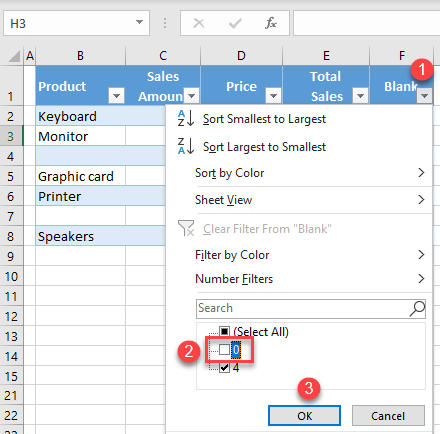The width and height of the screenshot is (440, 434).
Task: Click the OK button
Action: (304, 416)
